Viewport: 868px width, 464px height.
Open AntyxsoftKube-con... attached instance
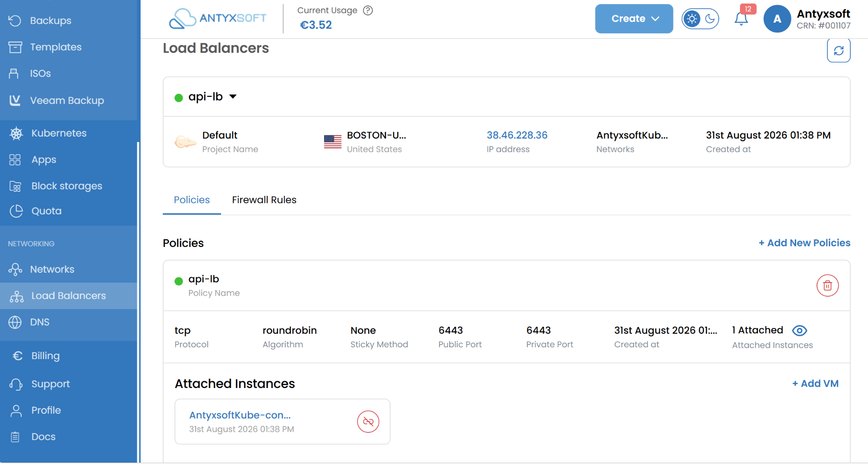[240, 415]
